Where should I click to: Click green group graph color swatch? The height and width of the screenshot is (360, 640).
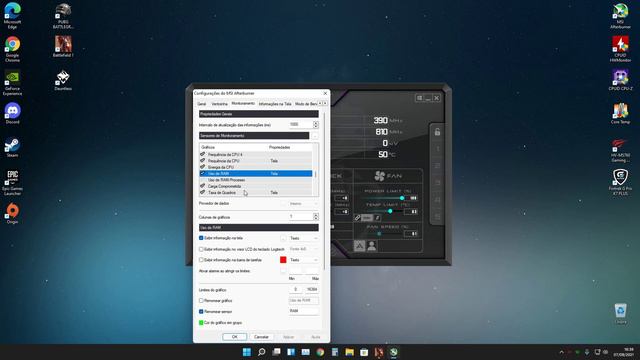click(201, 322)
